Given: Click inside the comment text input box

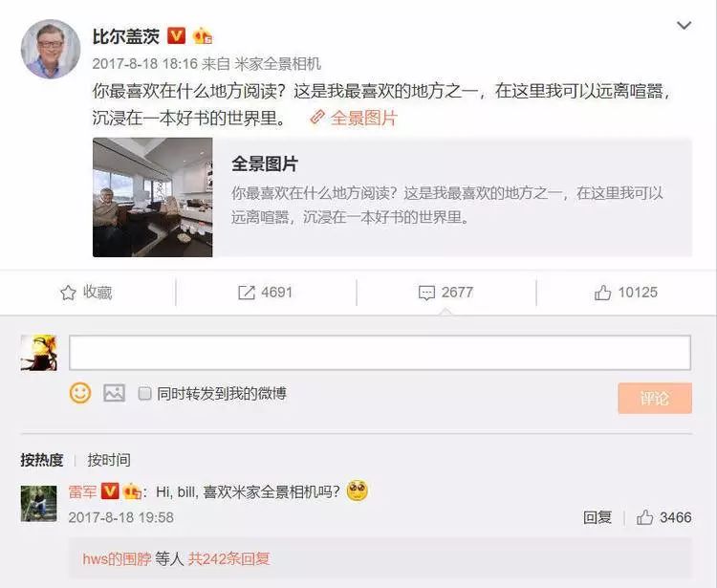Looking at the screenshot, I should pos(380,353).
